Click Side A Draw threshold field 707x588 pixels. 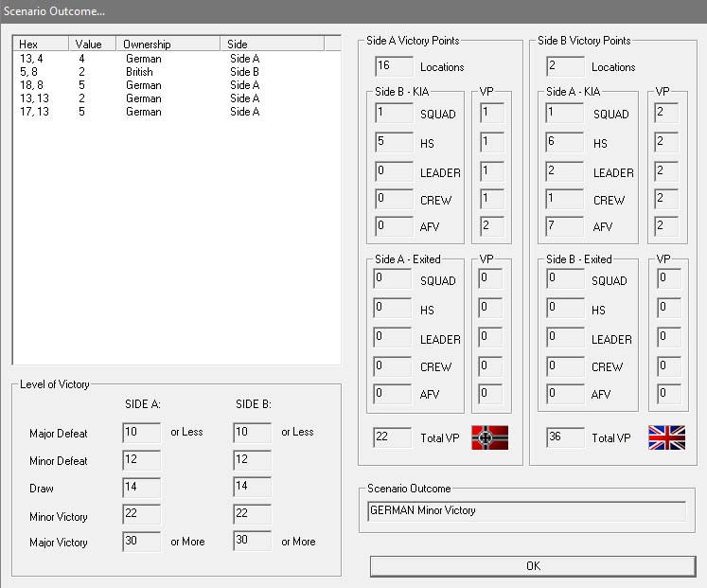[142, 488]
